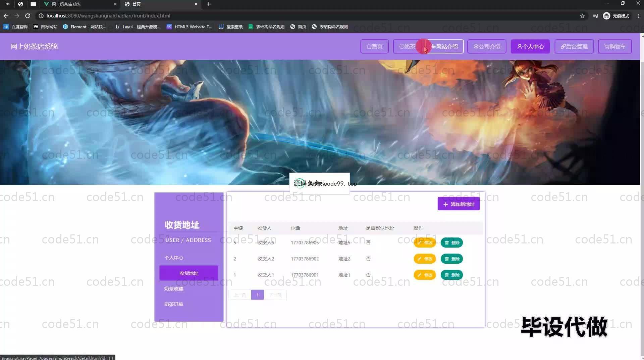Click the address bar URL
Image resolution: width=644 pixels, height=360 pixels.
click(108, 16)
